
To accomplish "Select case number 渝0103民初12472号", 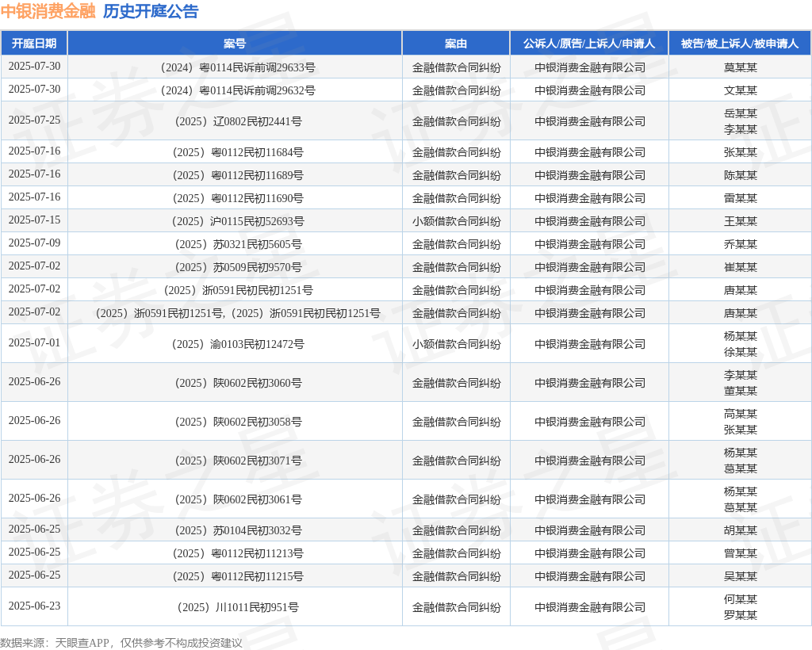I will click(x=238, y=344).
